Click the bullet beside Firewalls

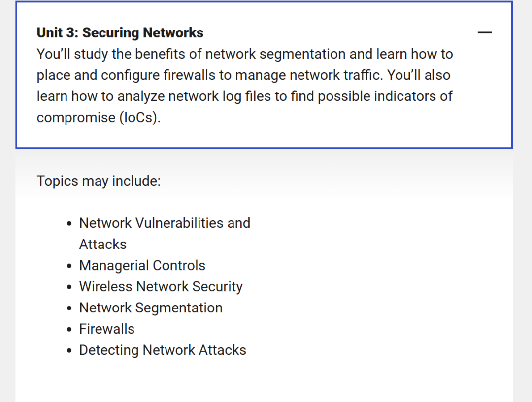(x=69, y=330)
